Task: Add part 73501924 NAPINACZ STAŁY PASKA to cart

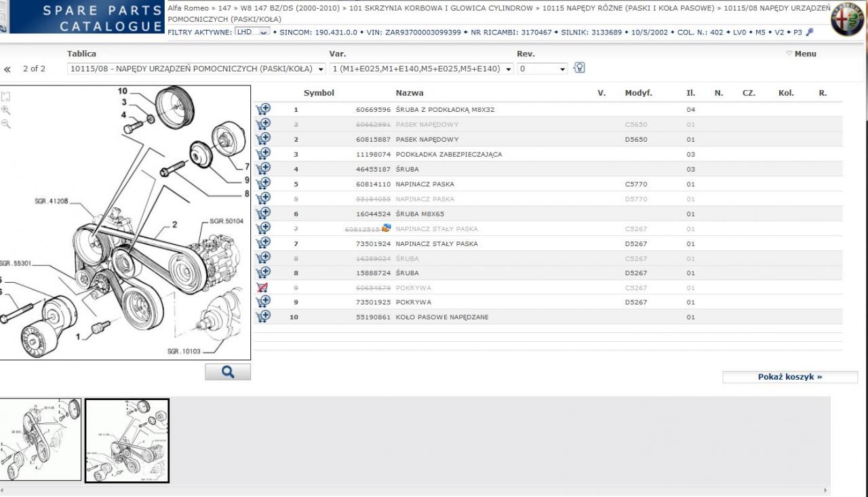Action: (x=262, y=243)
